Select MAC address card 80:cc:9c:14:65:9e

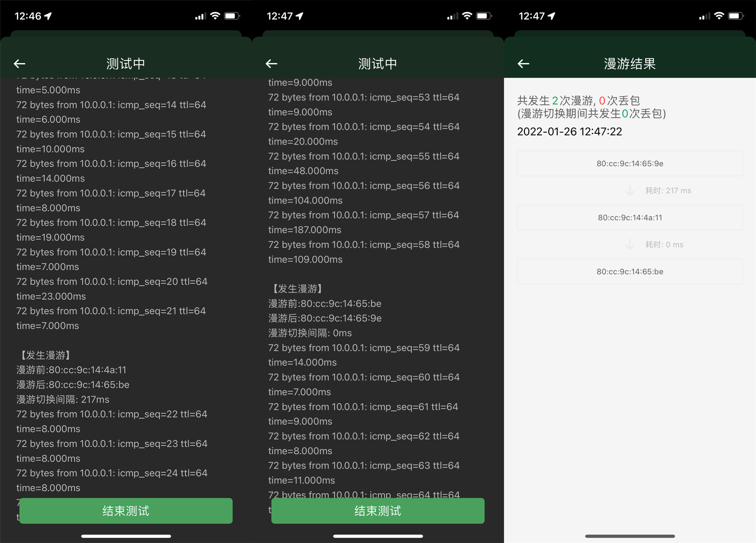(x=630, y=163)
